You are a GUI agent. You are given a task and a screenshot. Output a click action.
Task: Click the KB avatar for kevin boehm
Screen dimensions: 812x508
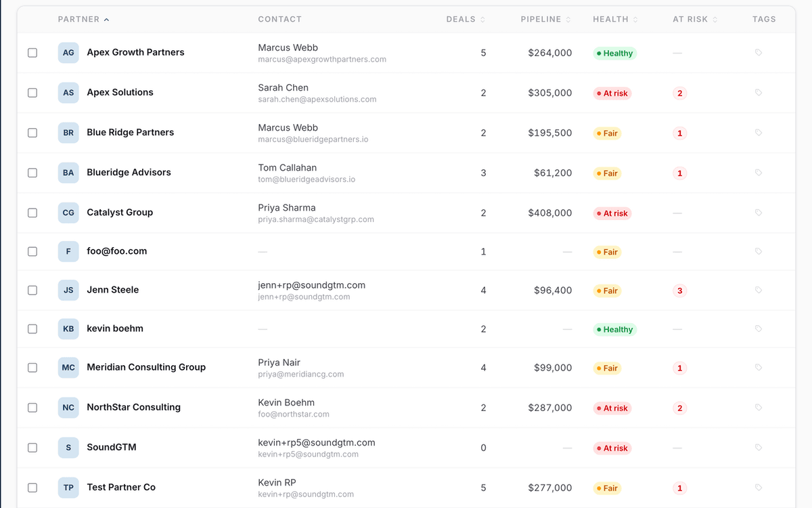[68, 329]
